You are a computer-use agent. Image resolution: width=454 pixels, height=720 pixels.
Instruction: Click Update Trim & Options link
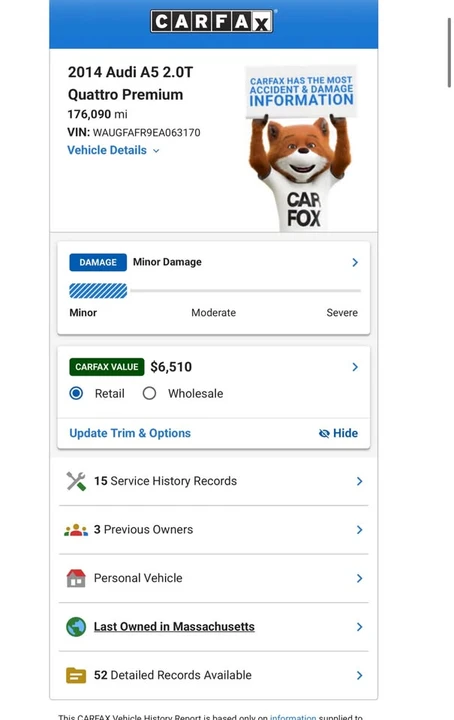pos(130,433)
